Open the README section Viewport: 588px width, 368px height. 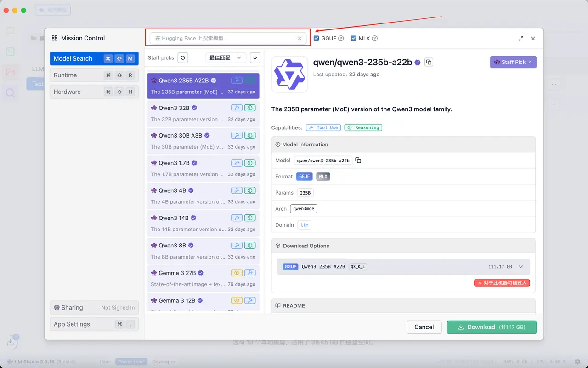tap(403, 305)
